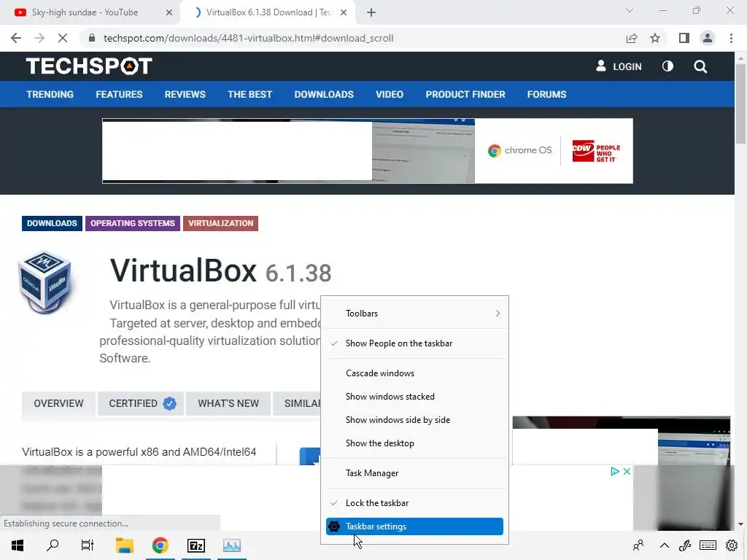
Task: Switch to Chrome taskbar icon
Action: [x=160, y=545]
